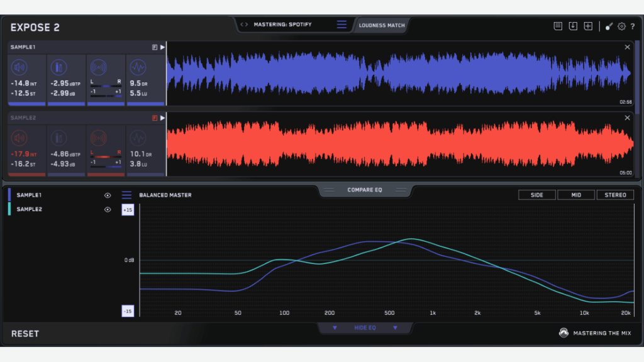Switch EQ view to Mid
The height and width of the screenshot is (362, 644).
(576, 195)
